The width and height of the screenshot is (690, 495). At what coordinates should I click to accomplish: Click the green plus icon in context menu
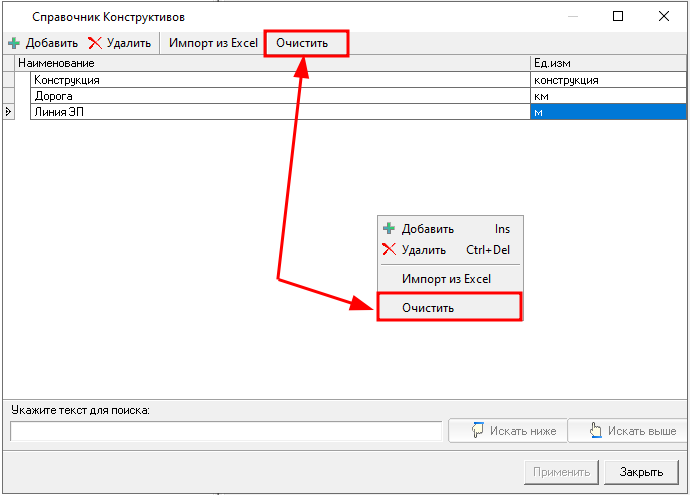(389, 229)
